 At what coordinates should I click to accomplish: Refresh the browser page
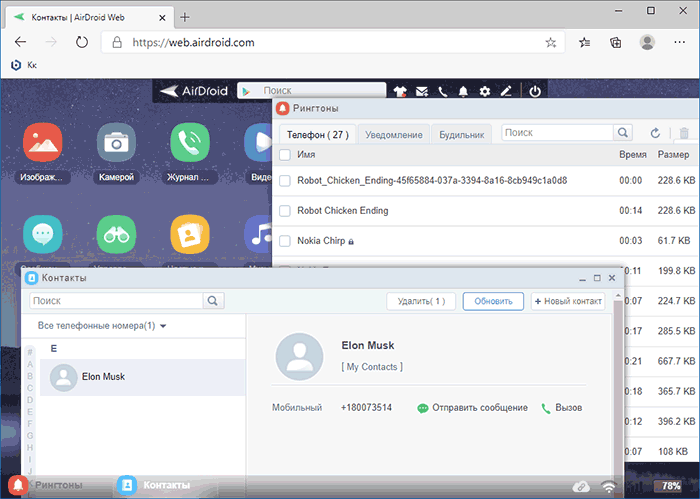click(82, 42)
